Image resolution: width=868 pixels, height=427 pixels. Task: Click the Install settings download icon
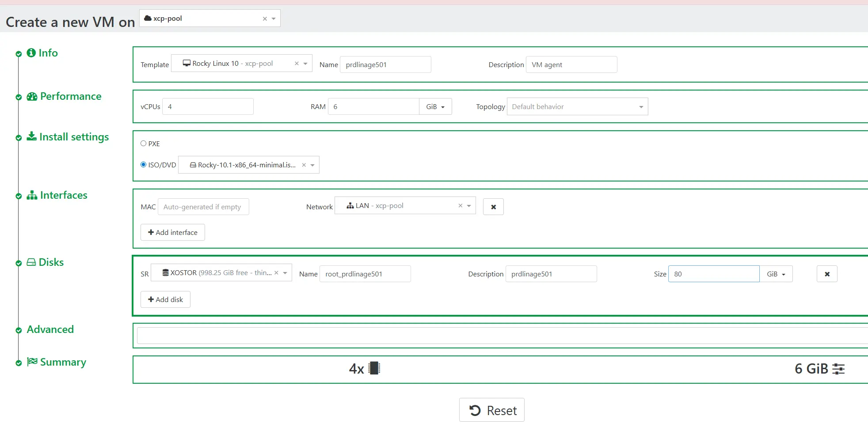(31, 136)
